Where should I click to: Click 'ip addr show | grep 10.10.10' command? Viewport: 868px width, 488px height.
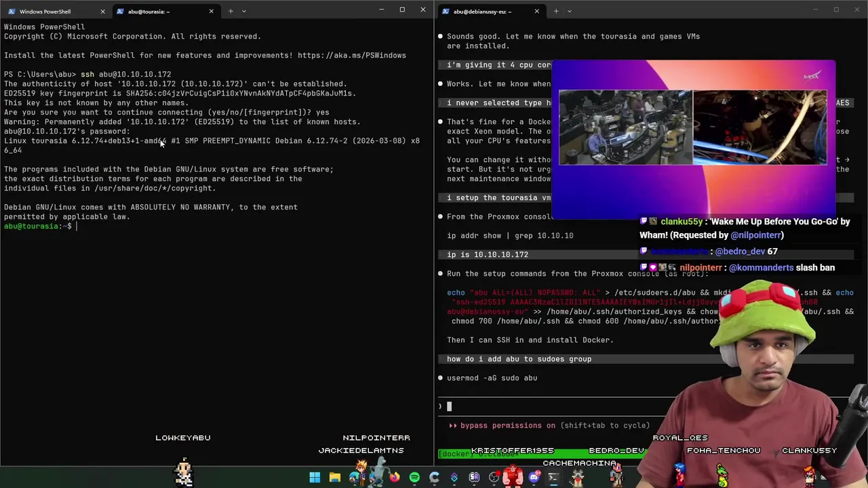coord(510,236)
